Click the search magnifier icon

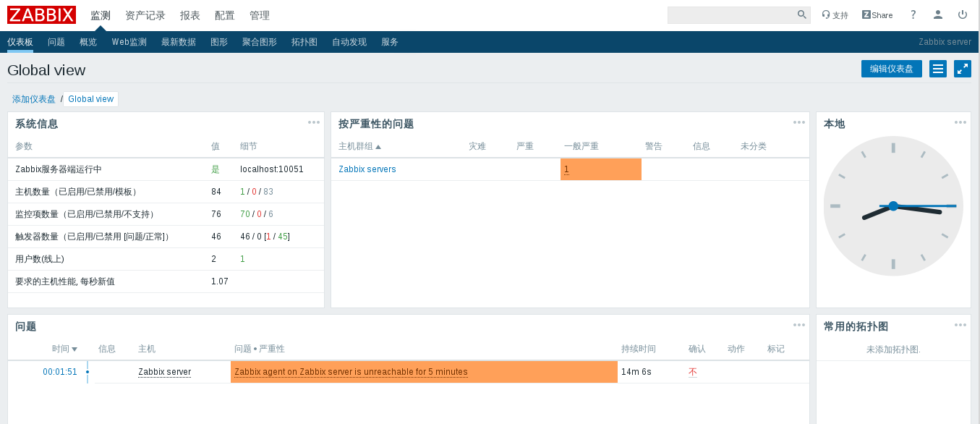tap(802, 14)
